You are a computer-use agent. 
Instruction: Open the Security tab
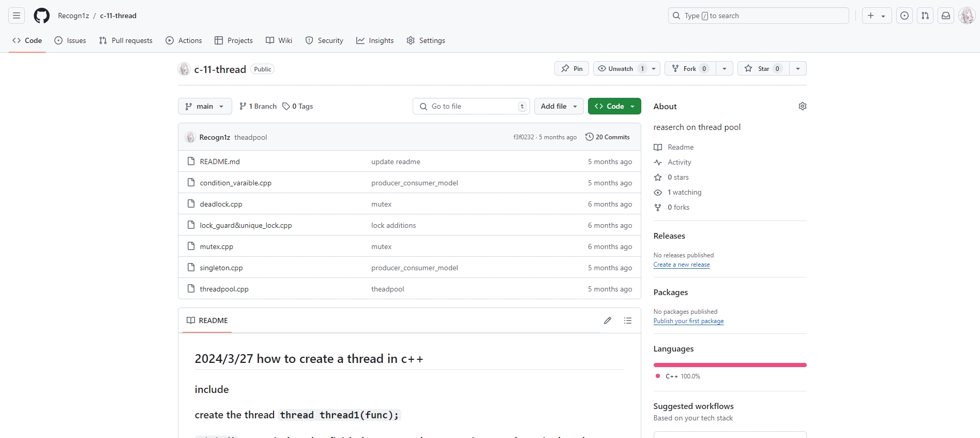tap(324, 40)
